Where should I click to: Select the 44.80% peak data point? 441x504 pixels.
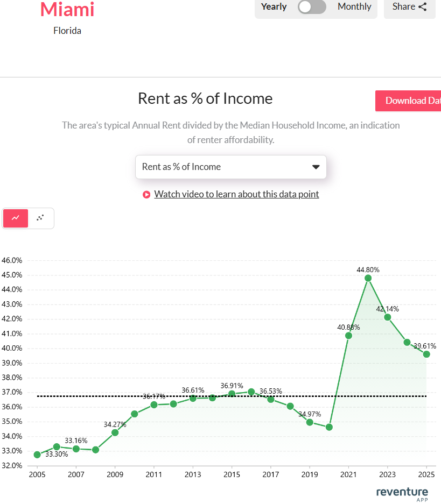pos(368,278)
